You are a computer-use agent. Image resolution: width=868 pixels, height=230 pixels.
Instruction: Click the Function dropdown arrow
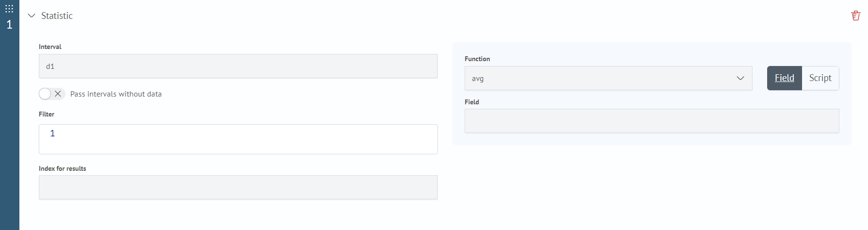click(740, 78)
